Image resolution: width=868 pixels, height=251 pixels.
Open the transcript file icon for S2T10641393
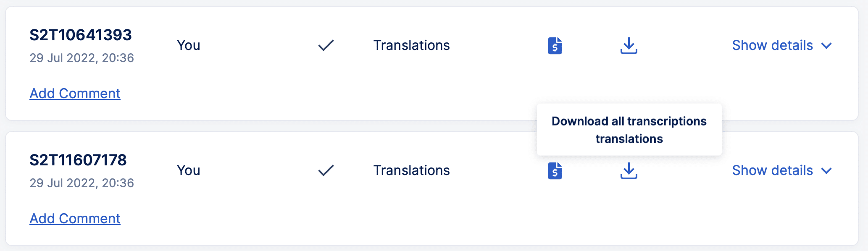[555, 46]
